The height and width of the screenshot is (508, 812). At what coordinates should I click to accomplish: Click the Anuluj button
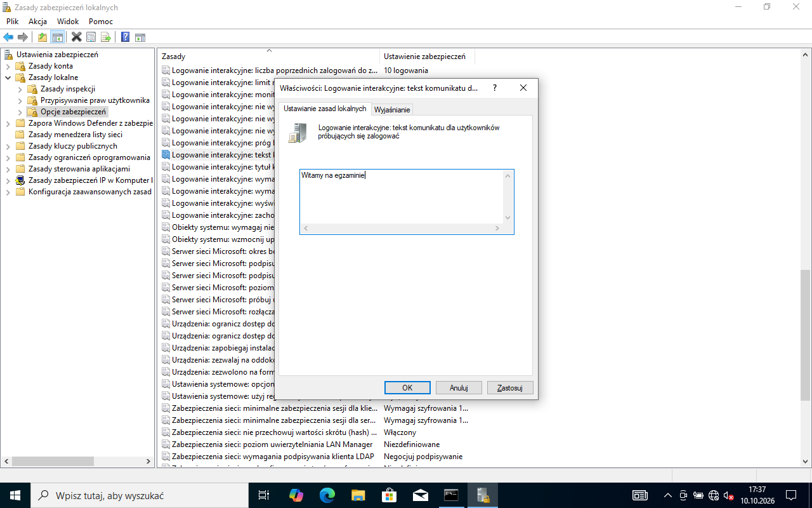click(x=459, y=387)
